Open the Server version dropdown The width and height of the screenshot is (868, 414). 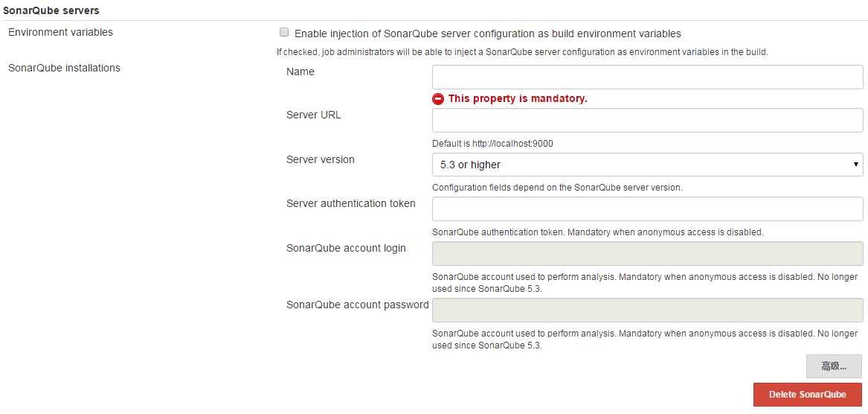coord(647,165)
